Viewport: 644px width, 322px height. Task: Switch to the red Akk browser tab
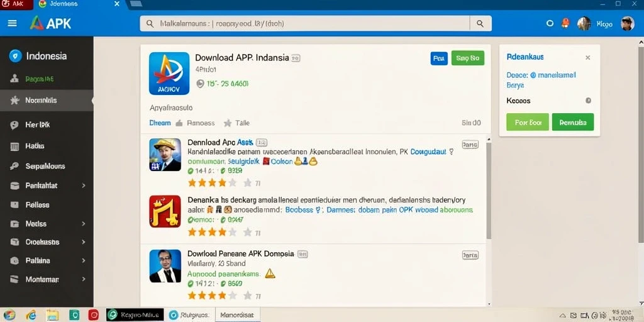pos(16,4)
